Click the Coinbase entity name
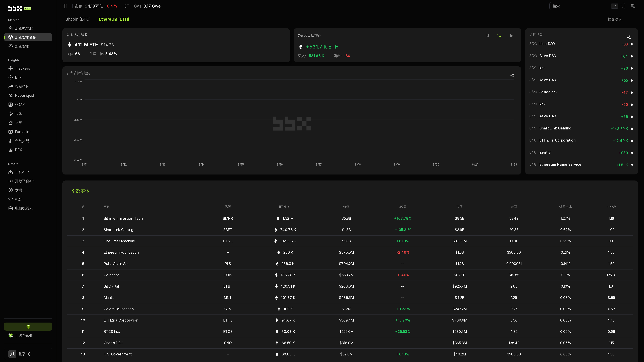This screenshot has width=644, height=362. (x=111, y=275)
